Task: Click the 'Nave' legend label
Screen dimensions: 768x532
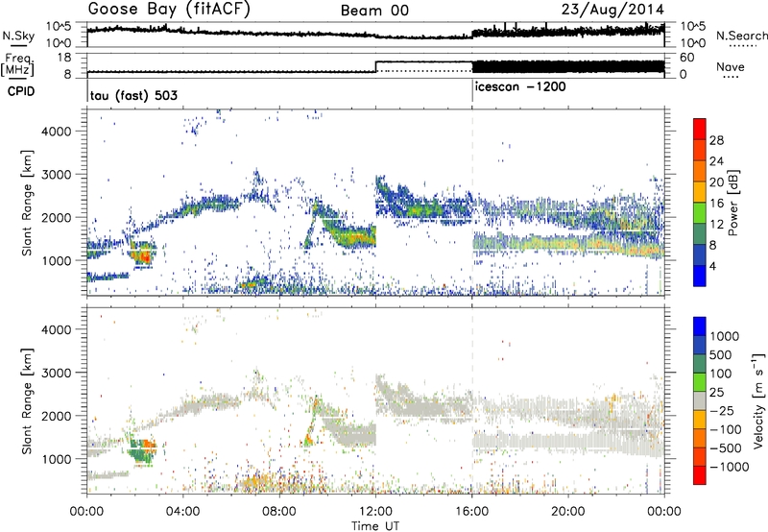Action: tap(730, 66)
